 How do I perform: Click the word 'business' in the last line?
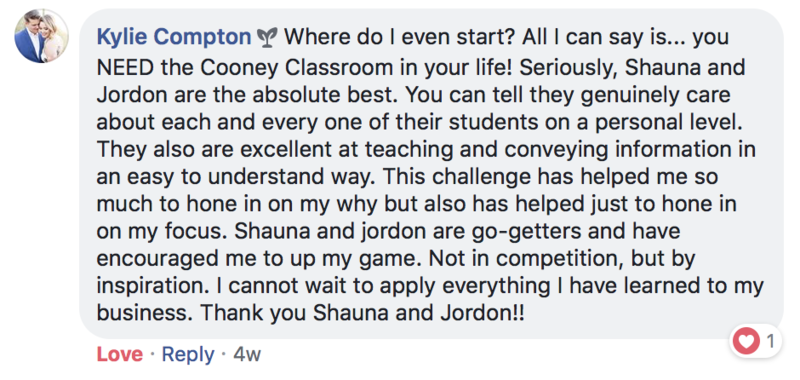pyautogui.click(x=142, y=314)
